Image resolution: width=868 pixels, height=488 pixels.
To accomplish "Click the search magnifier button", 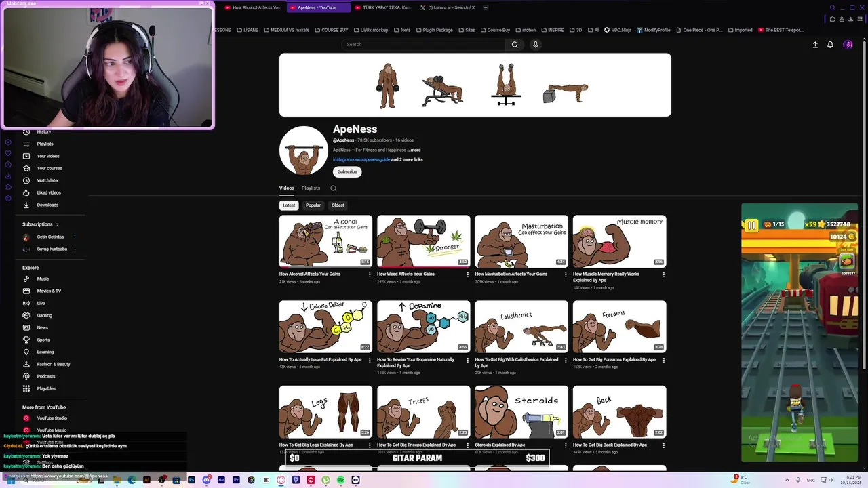I will 515,45.
